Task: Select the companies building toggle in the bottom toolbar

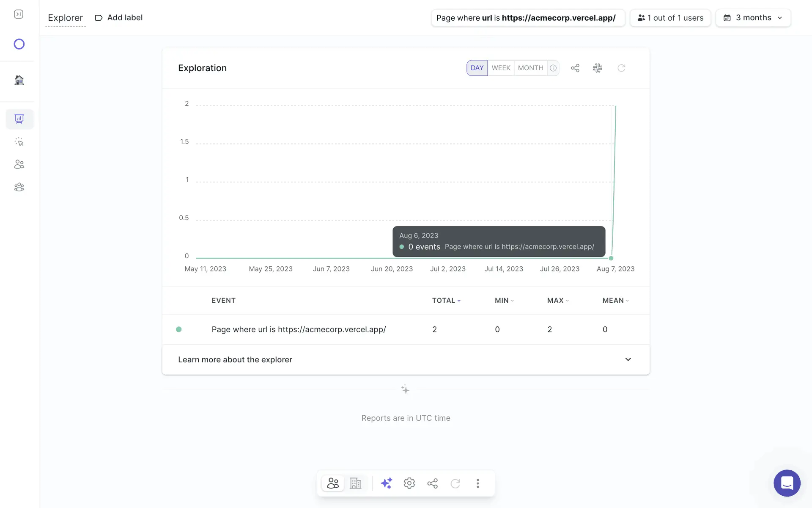Action: 356,483
